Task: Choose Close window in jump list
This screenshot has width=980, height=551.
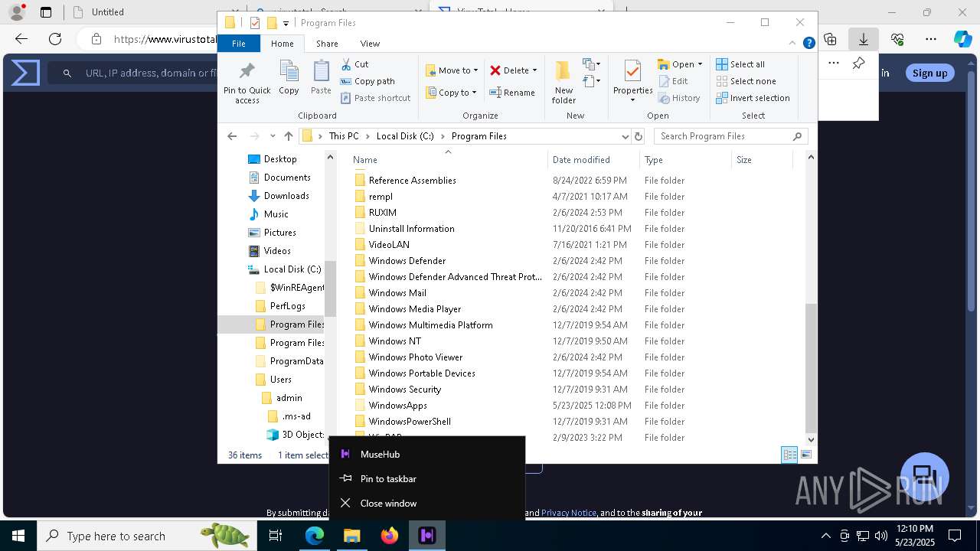Action: [x=427, y=503]
